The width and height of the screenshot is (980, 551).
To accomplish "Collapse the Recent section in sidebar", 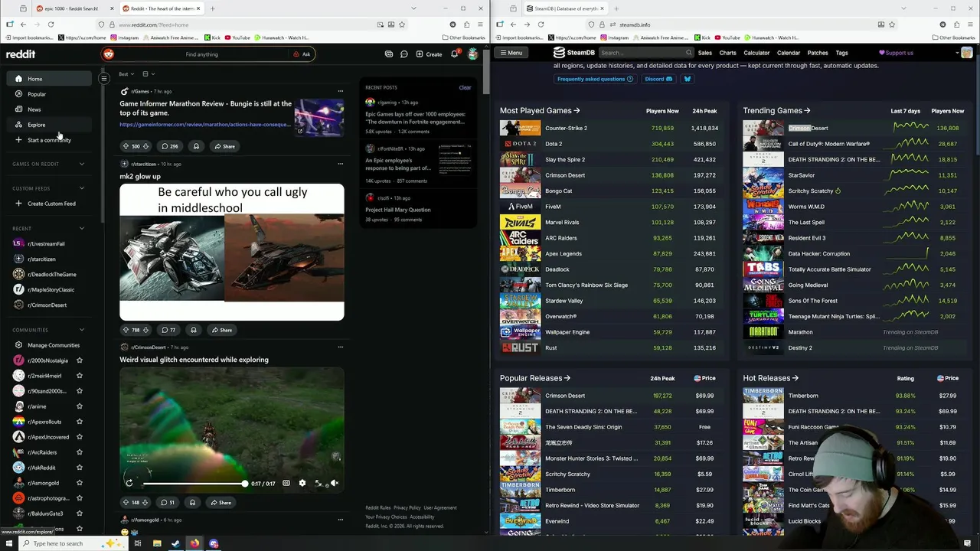I will 82,228.
